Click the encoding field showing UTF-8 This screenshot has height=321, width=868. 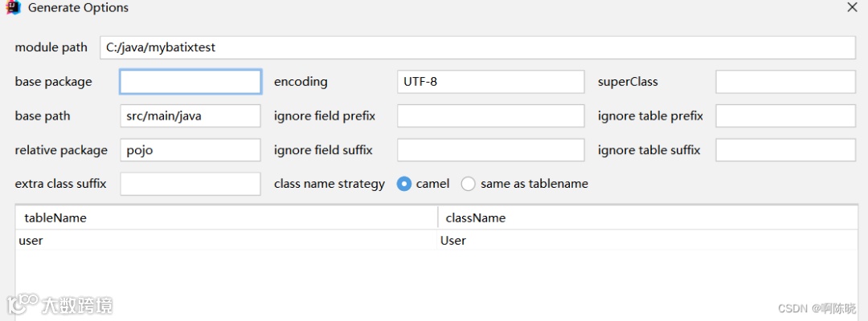click(490, 82)
